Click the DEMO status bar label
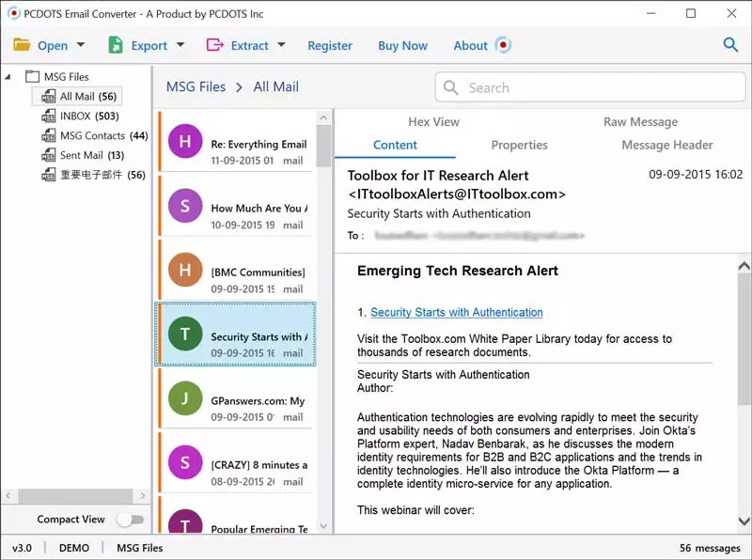752x560 pixels. tap(74, 548)
